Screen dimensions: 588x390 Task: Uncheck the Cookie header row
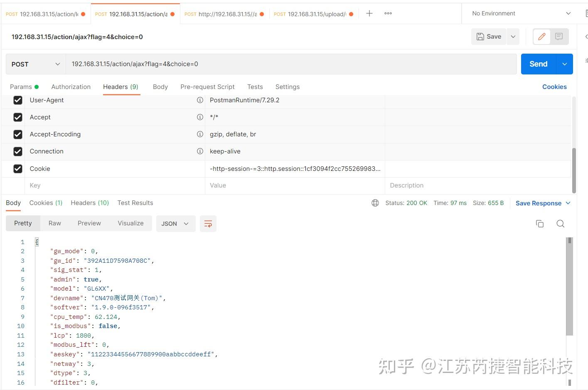tap(18, 168)
